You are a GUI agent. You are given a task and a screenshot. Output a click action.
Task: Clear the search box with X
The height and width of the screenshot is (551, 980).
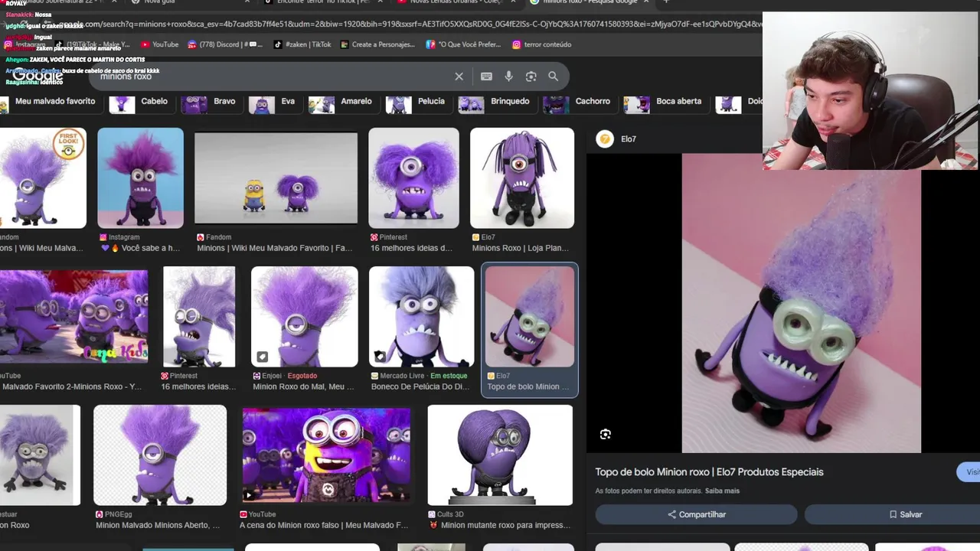(x=459, y=77)
